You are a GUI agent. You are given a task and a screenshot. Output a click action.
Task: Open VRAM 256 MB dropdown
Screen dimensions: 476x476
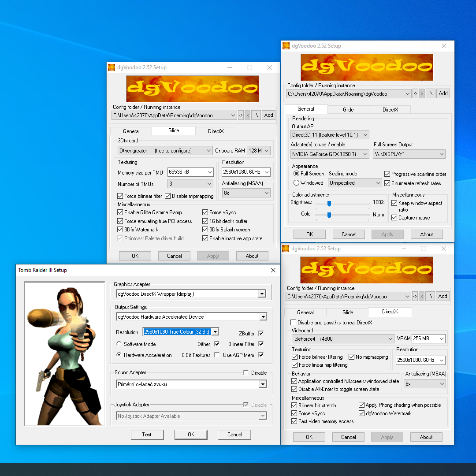(x=429, y=338)
